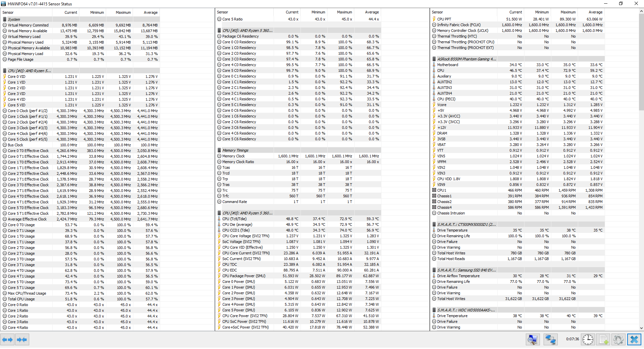Image resolution: width=644 pixels, height=349 pixels.
Task: Select the Page File Usage row
Action: (x=80, y=59)
